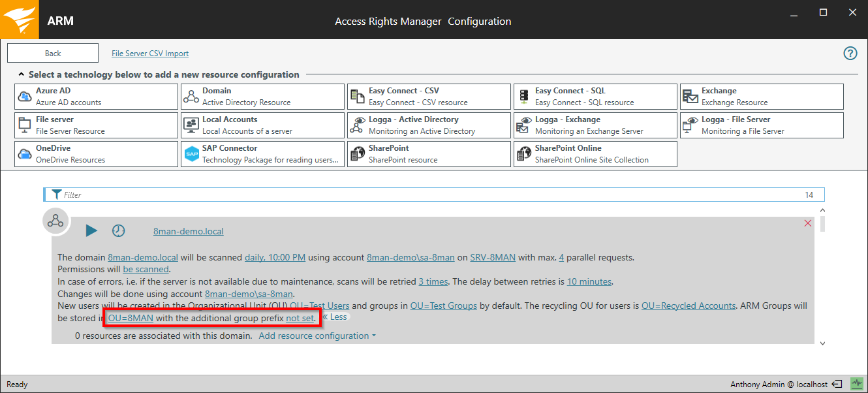This screenshot has height=393, width=868.
Task: Click the domain network node icon
Action: coord(55,221)
